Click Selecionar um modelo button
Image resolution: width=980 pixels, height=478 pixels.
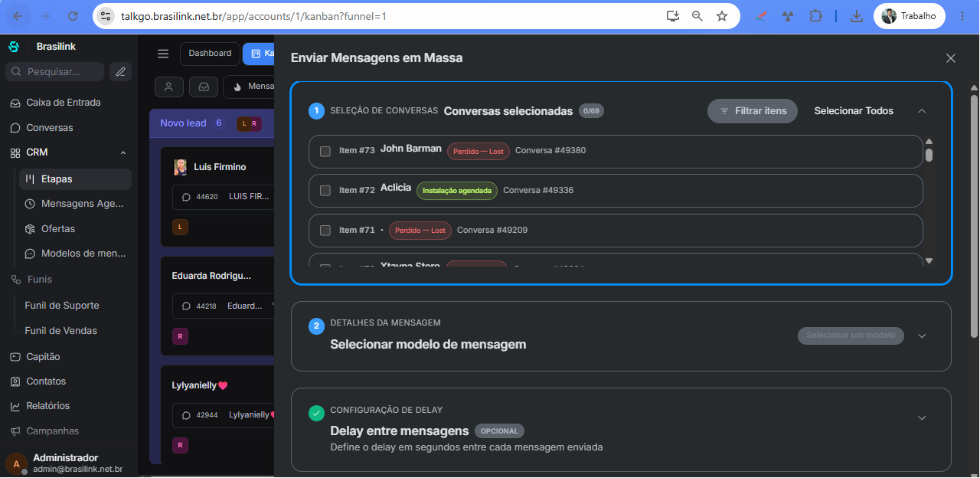pyautogui.click(x=851, y=336)
